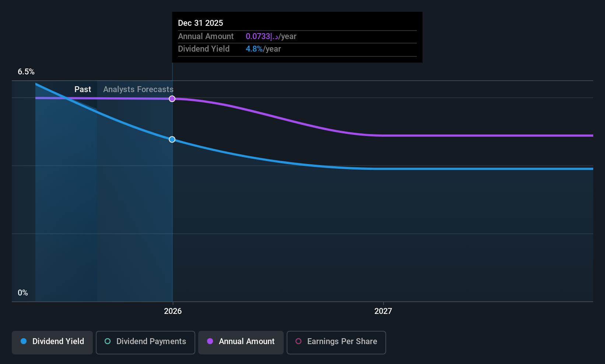Show the Earnings Per Share series
The height and width of the screenshot is (364, 605).
tap(336, 342)
